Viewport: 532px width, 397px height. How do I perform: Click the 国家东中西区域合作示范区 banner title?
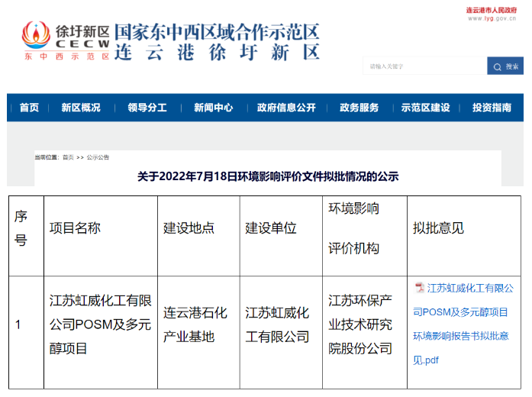coord(217,32)
